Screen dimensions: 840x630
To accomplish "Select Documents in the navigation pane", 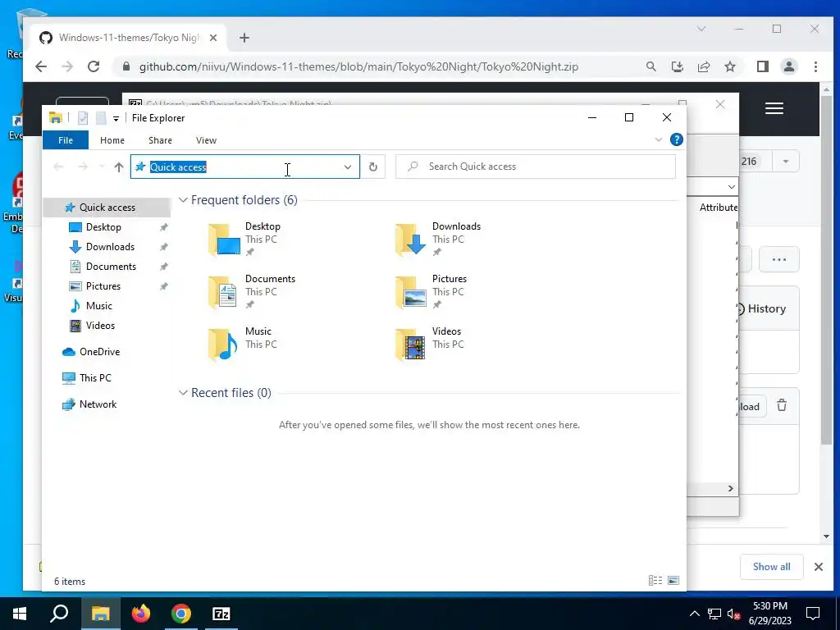I will point(111,267).
